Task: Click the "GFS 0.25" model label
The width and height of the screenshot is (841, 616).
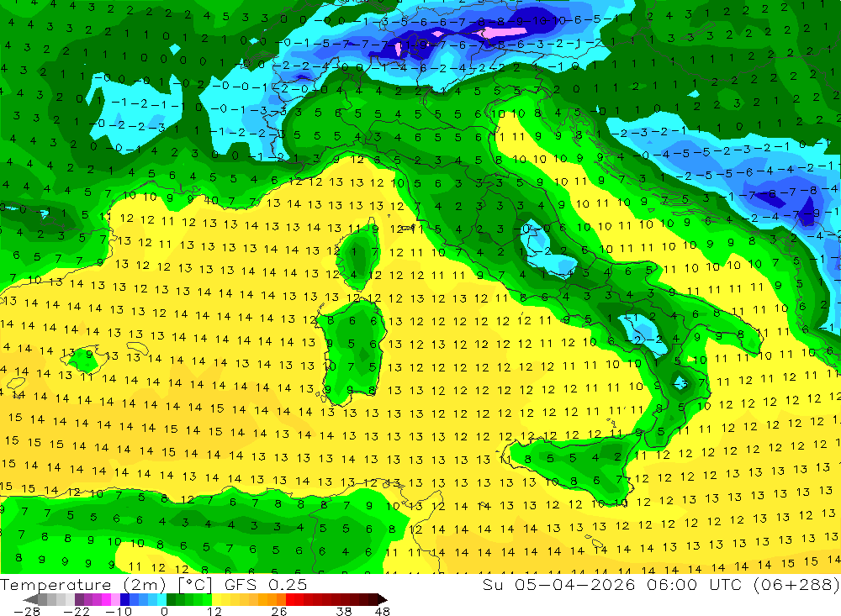Action: point(266,584)
